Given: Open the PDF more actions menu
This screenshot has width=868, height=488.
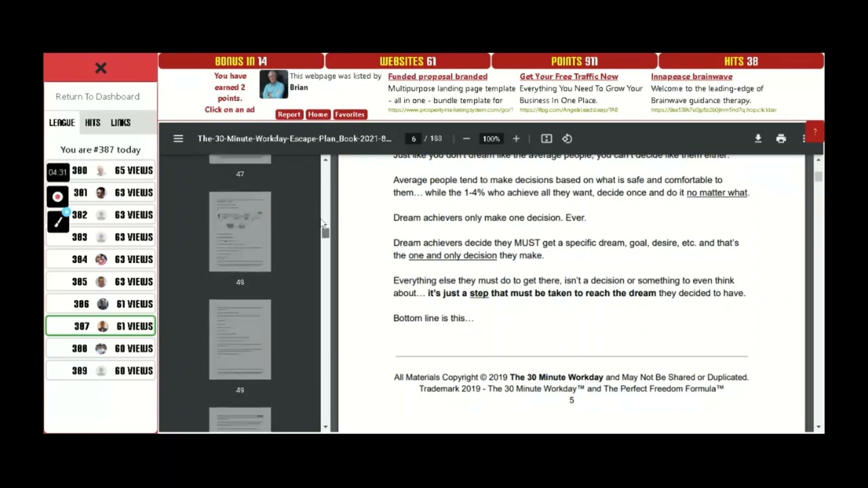Looking at the screenshot, I should (803, 138).
